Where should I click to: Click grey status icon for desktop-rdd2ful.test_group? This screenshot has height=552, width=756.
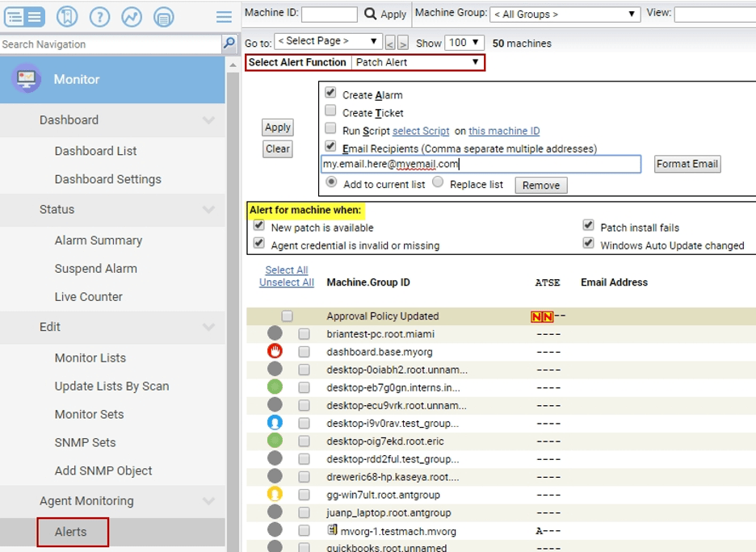point(275,458)
